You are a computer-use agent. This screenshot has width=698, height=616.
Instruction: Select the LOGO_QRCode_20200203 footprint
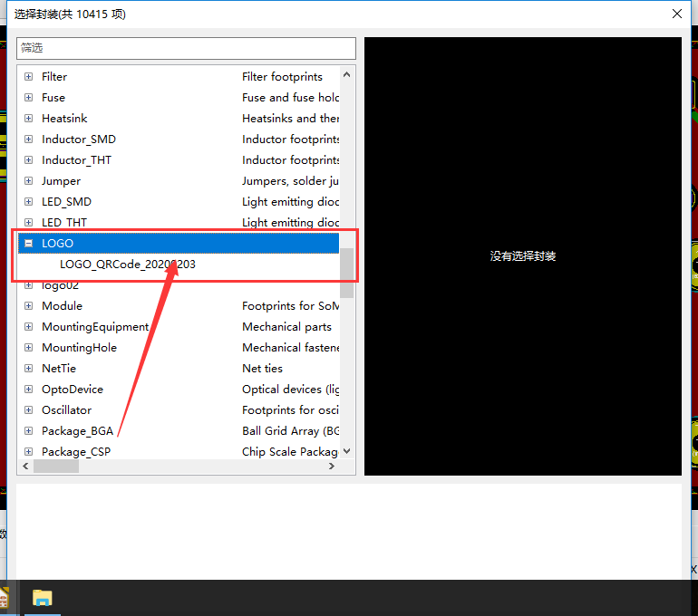pyautogui.click(x=127, y=265)
